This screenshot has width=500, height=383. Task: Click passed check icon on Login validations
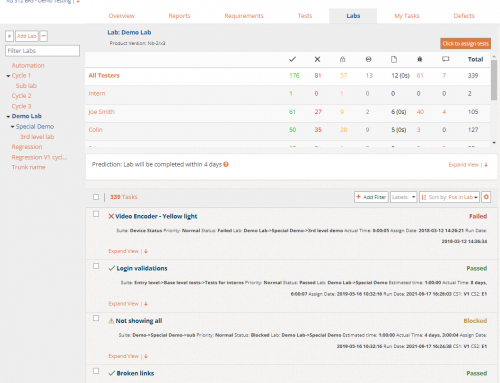[x=112, y=268]
